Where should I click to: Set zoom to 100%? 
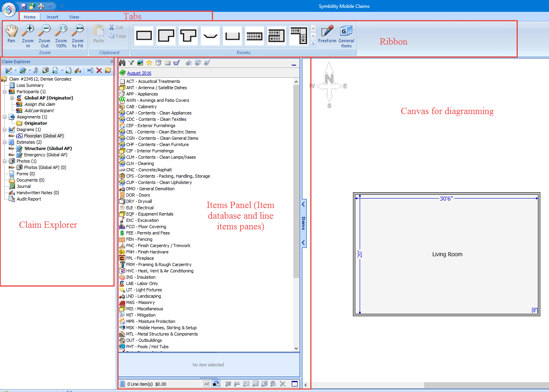pos(61,36)
